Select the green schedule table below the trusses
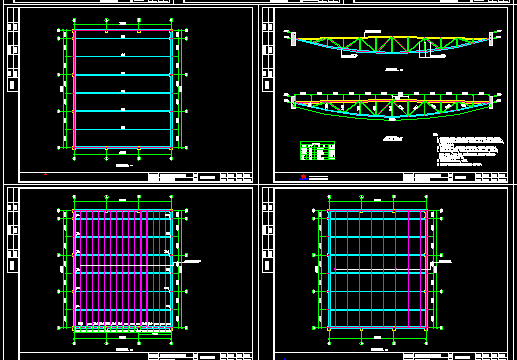 [x=317, y=151]
